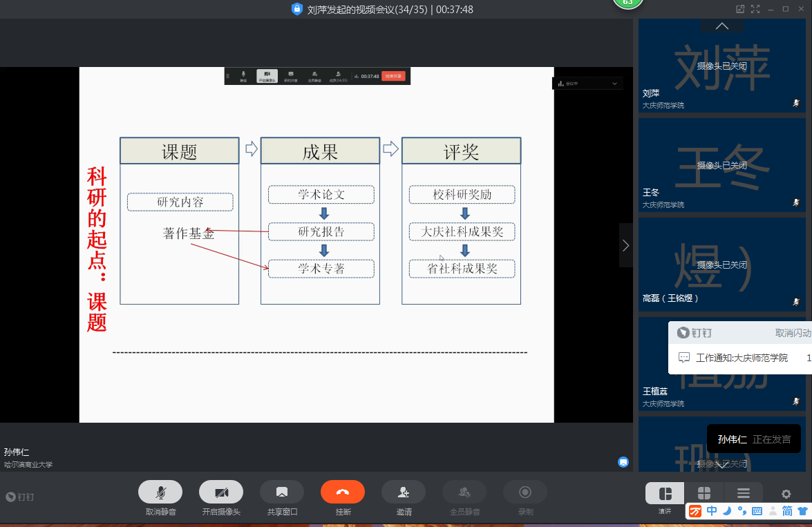812x527 pixels.
Task: Click picture-in-picture mini window icon
Action: tap(740, 9)
